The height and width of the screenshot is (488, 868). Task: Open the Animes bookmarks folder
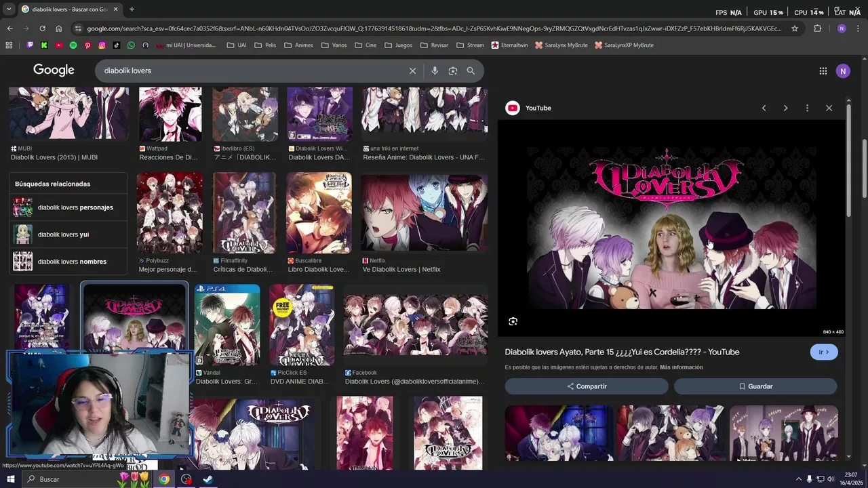point(298,45)
